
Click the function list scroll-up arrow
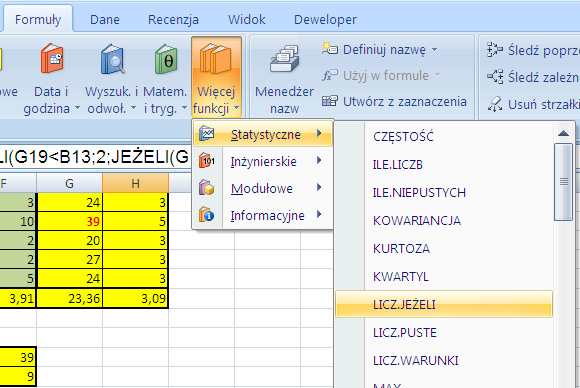(563, 133)
